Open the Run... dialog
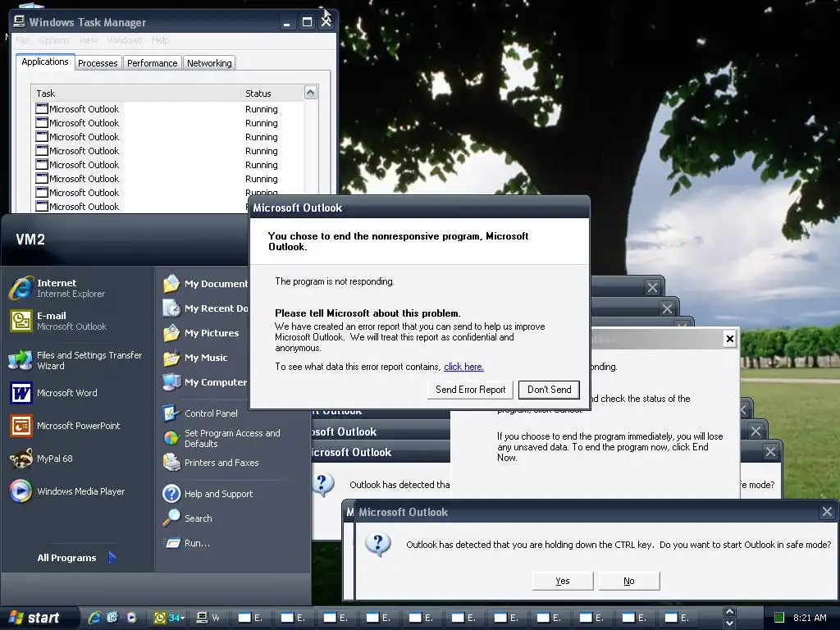Viewport: 840px width, 630px height. coord(186,543)
